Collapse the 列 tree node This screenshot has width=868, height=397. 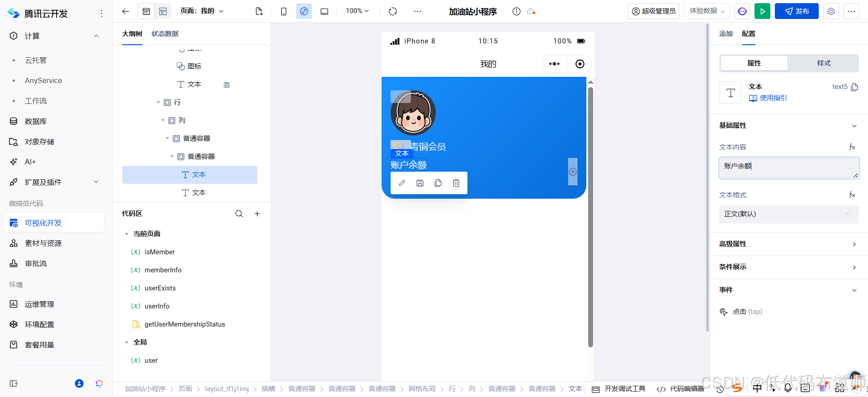pos(163,121)
